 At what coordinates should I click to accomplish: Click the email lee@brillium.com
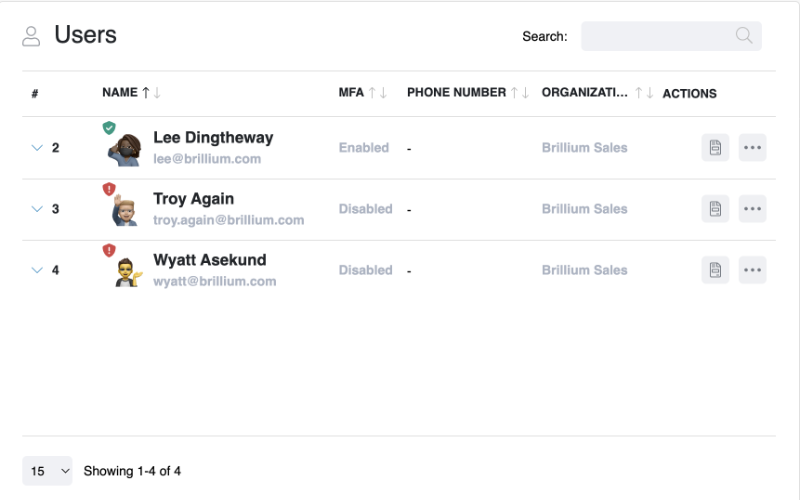(x=207, y=159)
